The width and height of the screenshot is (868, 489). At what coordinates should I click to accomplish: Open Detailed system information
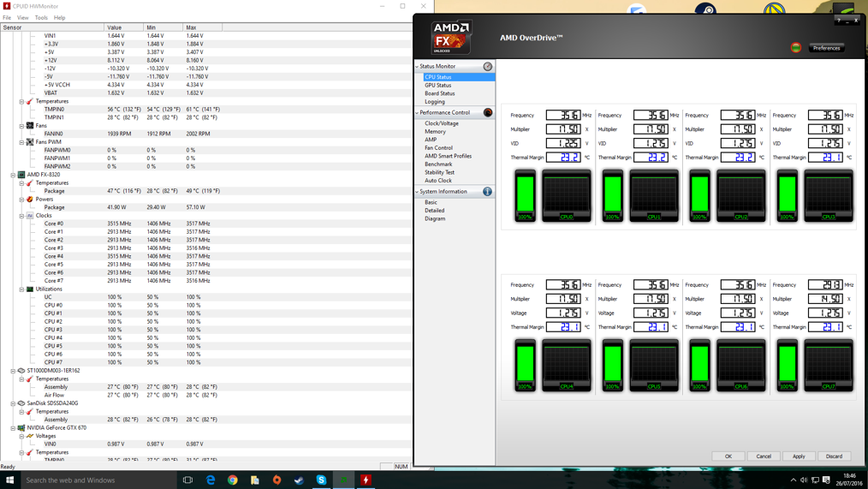coord(435,211)
